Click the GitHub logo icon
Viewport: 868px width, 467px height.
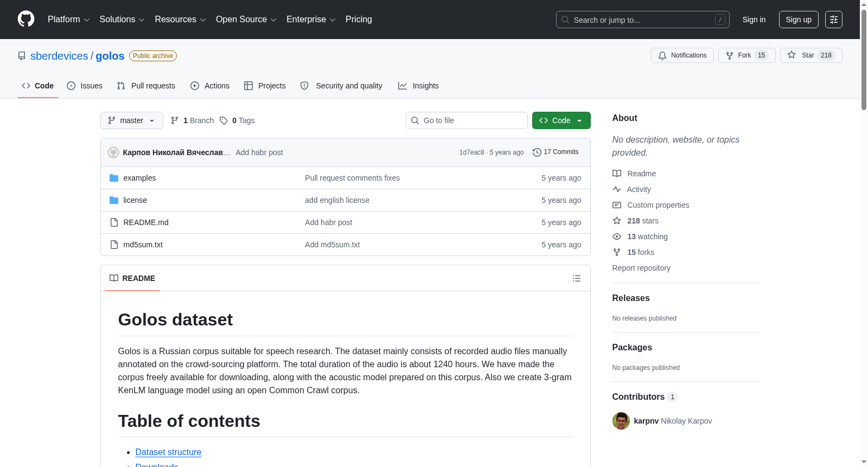tap(26, 19)
